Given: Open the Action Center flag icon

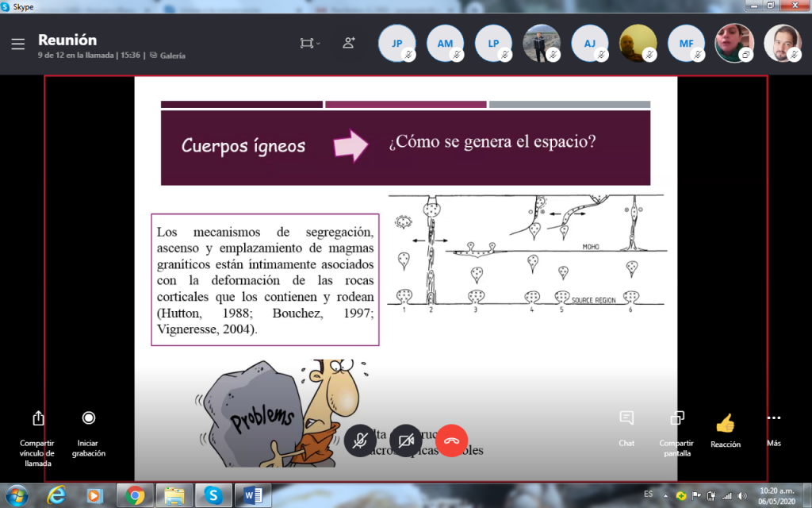Looking at the screenshot, I should coord(696,495).
